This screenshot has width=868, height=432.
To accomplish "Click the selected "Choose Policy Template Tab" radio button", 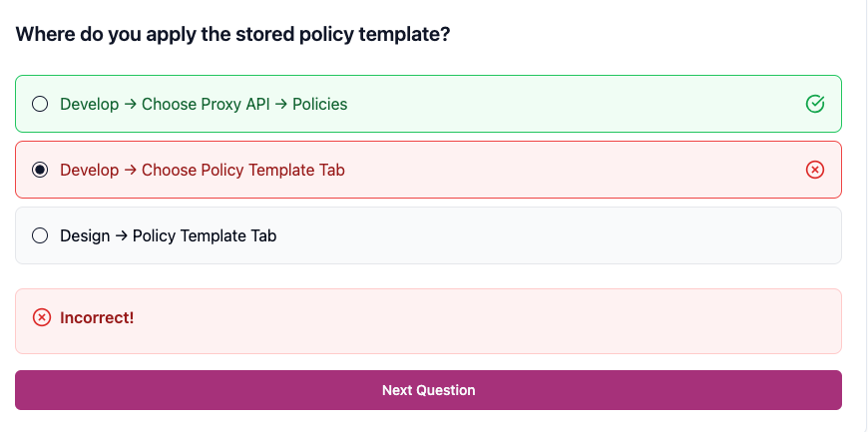I will [x=40, y=170].
